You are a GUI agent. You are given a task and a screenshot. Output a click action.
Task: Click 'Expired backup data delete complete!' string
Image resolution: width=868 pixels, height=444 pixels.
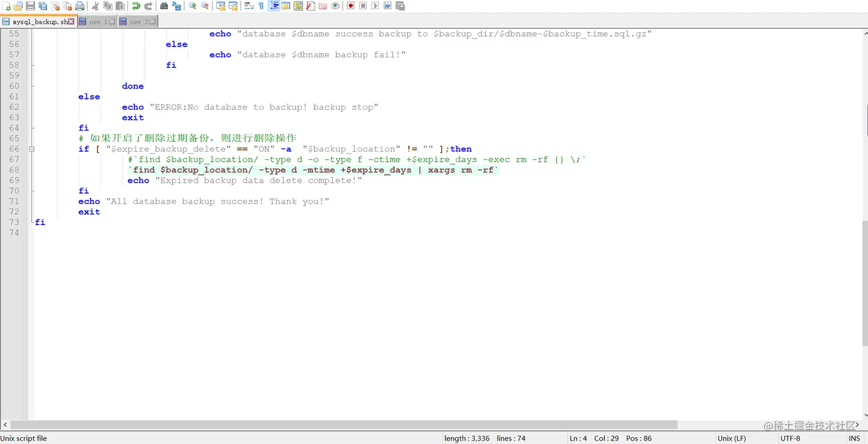(259, 180)
